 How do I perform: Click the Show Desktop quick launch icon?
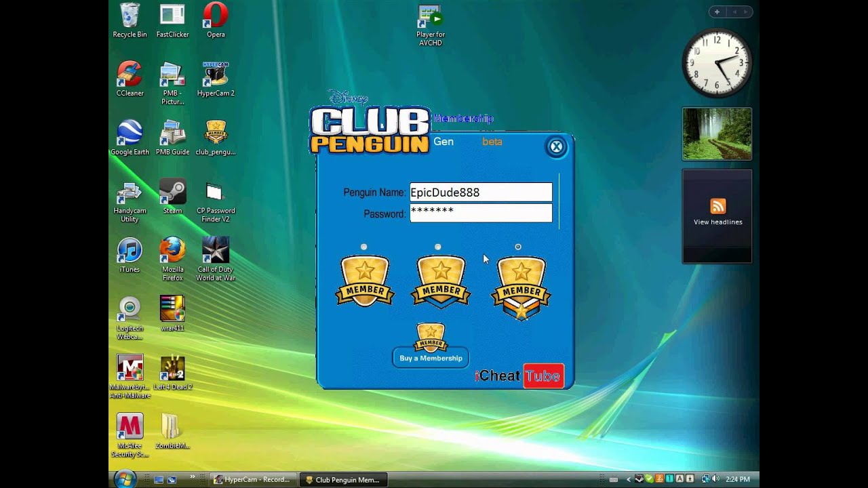(159, 479)
